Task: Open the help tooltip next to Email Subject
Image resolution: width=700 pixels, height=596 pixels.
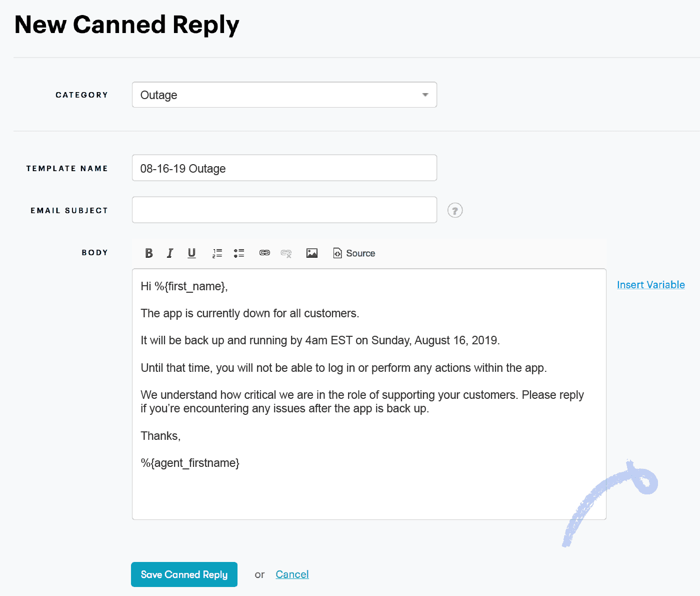Action: tap(455, 210)
